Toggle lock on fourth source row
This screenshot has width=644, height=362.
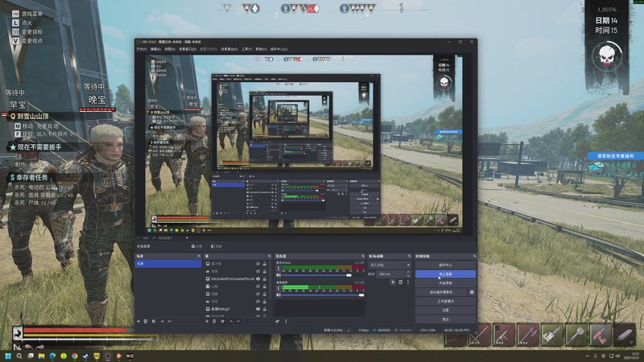point(265,286)
